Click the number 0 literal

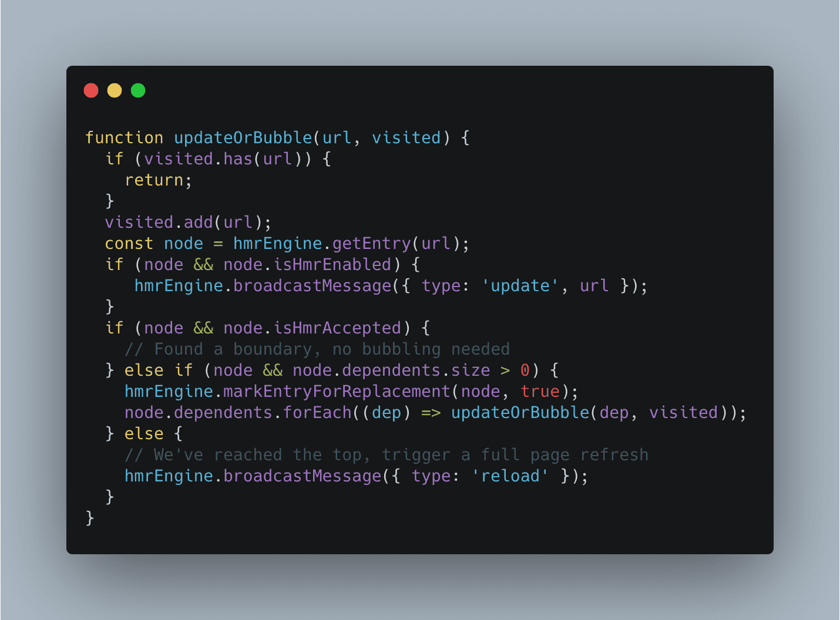pos(525,370)
